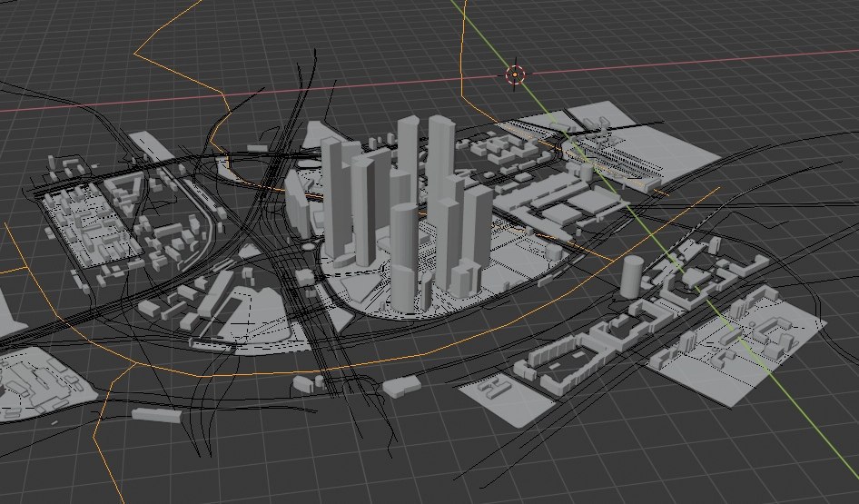
Task: Click the 3D cursor at the world origin
Action: (x=515, y=74)
